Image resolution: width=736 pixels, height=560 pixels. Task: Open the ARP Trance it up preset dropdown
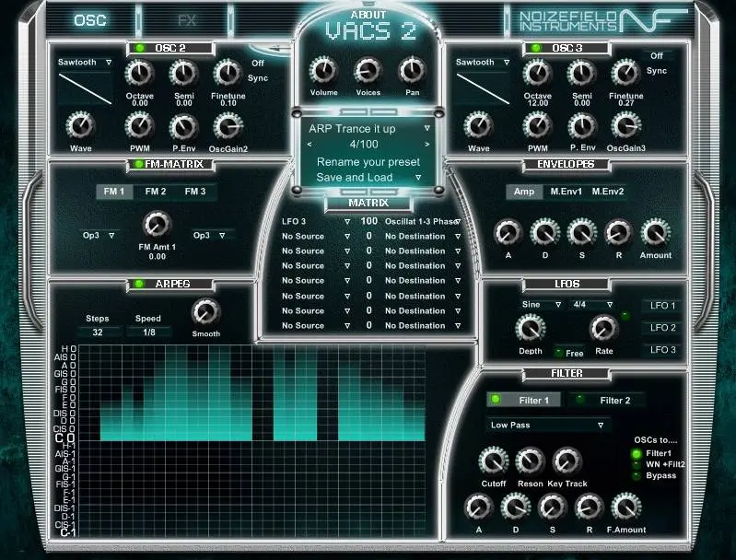[369, 129]
